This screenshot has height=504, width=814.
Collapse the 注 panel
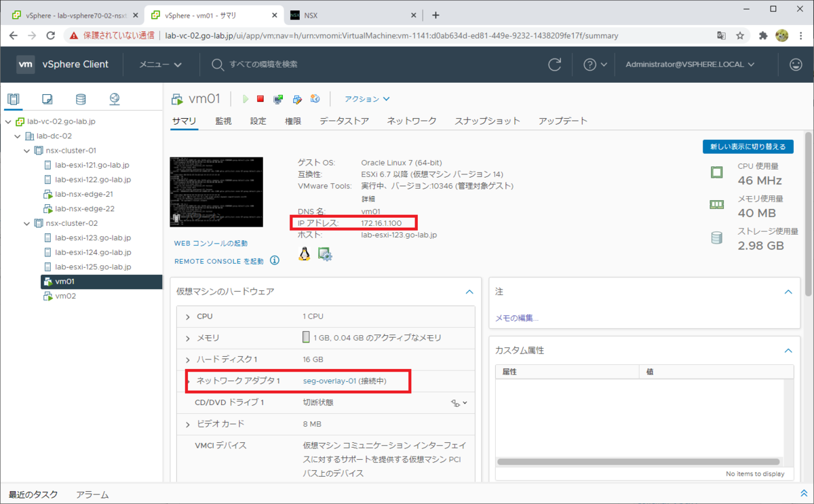point(788,292)
